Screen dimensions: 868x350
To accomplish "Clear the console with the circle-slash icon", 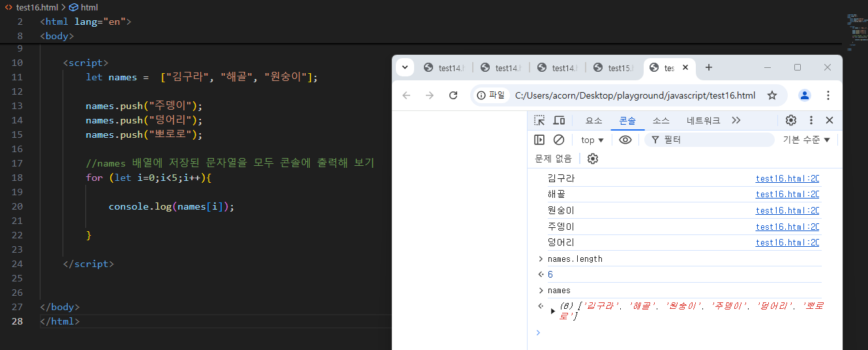I will [559, 140].
